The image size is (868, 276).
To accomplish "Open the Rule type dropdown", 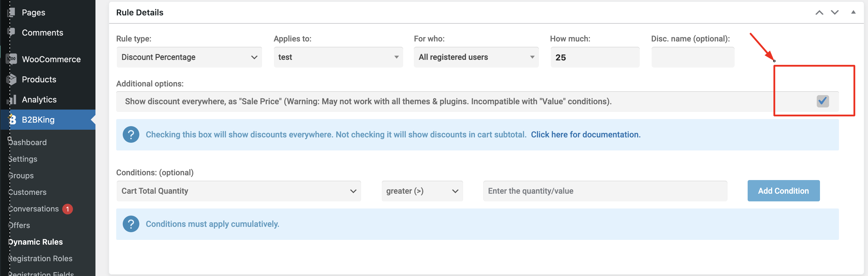I will tap(189, 57).
